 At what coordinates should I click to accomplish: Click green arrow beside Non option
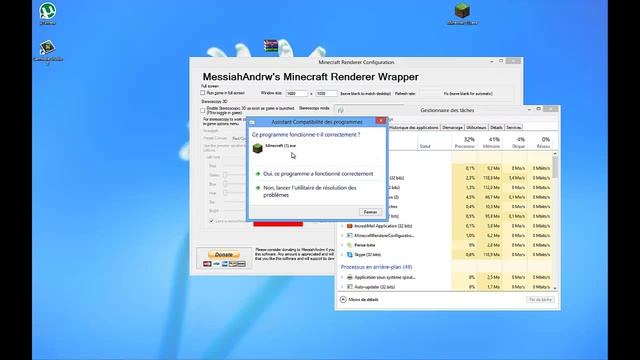(258, 188)
